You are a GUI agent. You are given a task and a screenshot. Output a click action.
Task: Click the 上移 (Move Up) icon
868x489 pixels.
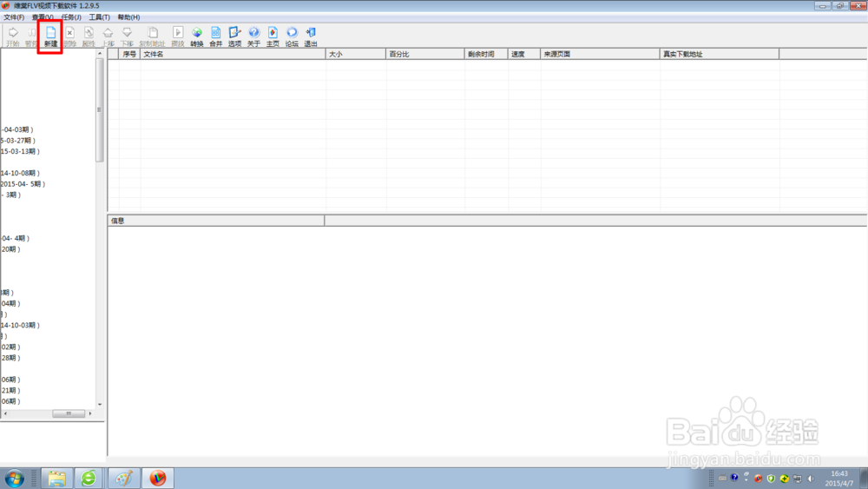click(108, 36)
